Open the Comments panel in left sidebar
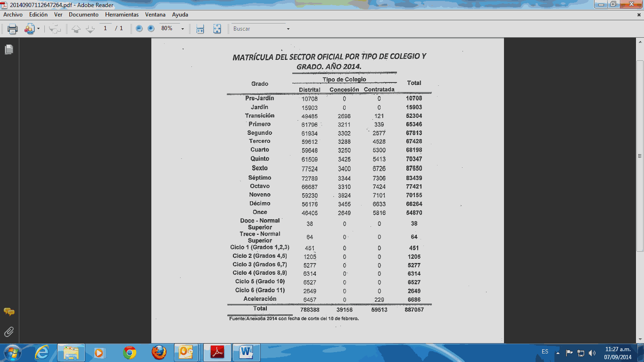644x362 pixels. pyautogui.click(x=9, y=312)
